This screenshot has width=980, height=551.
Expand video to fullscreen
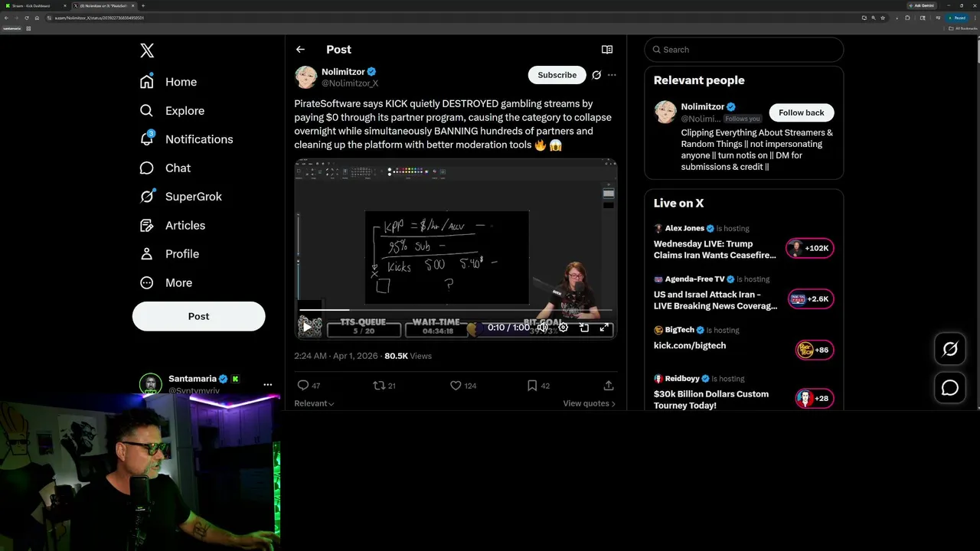pyautogui.click(x=604, y=327)
